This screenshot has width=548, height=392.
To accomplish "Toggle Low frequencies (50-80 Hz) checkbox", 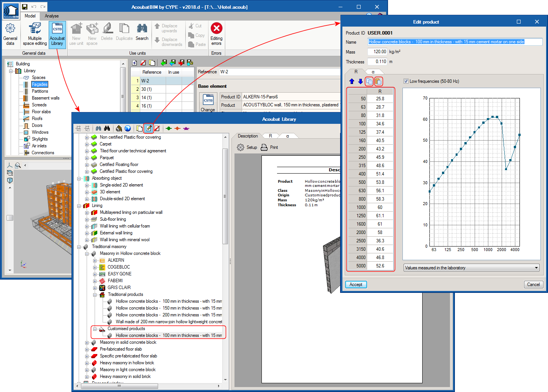I will click(406, 81).
